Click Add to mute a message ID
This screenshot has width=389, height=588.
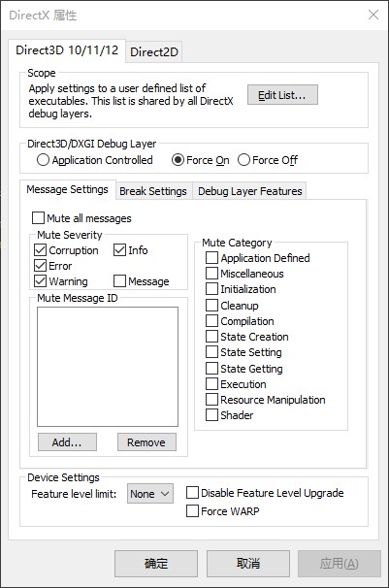[x=67, y=442]
